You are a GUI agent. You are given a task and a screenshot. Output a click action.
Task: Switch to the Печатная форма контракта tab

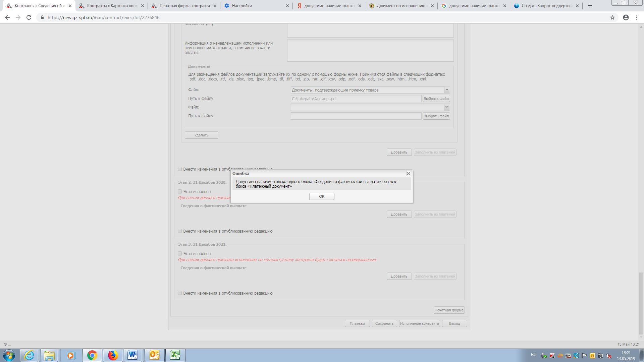click(x=184, y=6)
